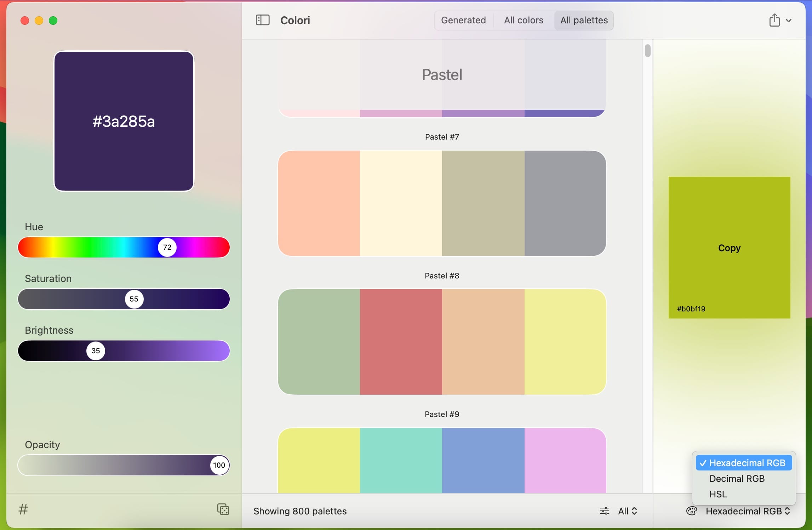
Task: Toggle the sidebar panel icon
Action: coord(263,20)
